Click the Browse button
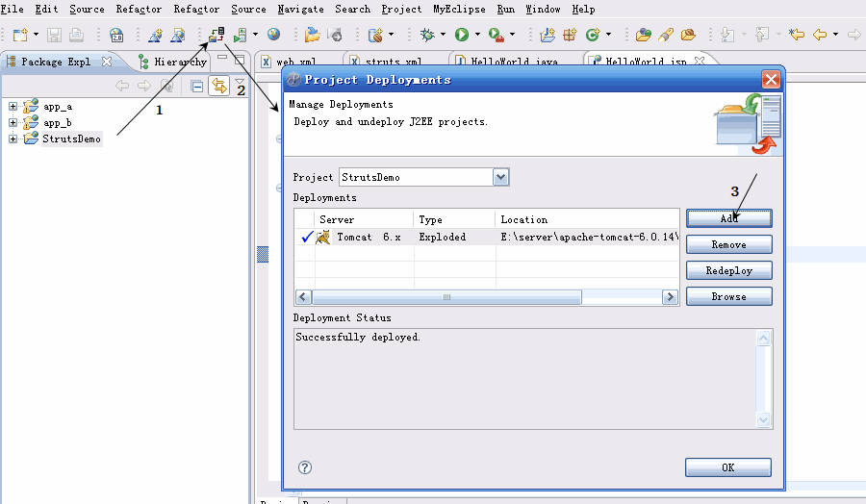The height and width of the screenshot is (504, 866). coord(729,296)
